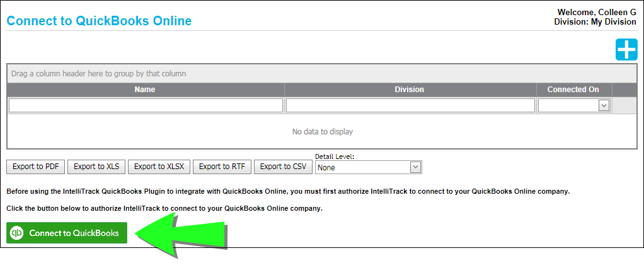Export the grid to XLS
The height and width of the screenshot is (265, 644).
pyautogui.click(x=96, y=167)
